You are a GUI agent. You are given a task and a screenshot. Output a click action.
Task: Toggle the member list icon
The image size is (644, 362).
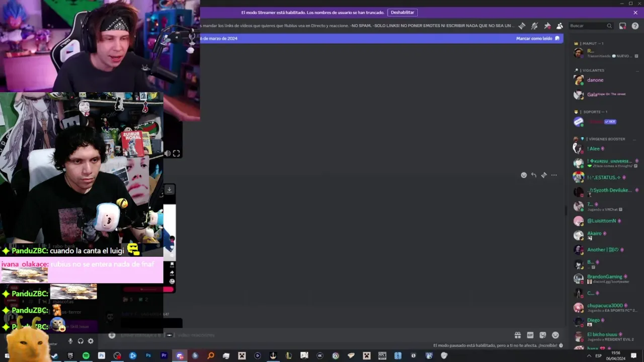tap(559, 26)
